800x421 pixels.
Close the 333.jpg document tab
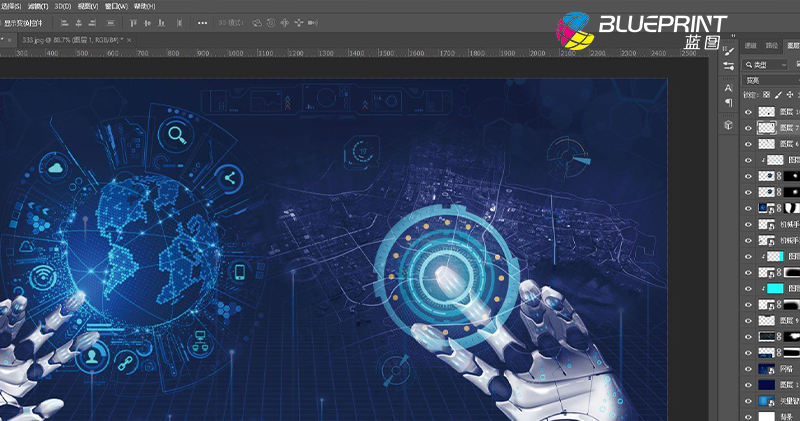click(x=129, y=40)
